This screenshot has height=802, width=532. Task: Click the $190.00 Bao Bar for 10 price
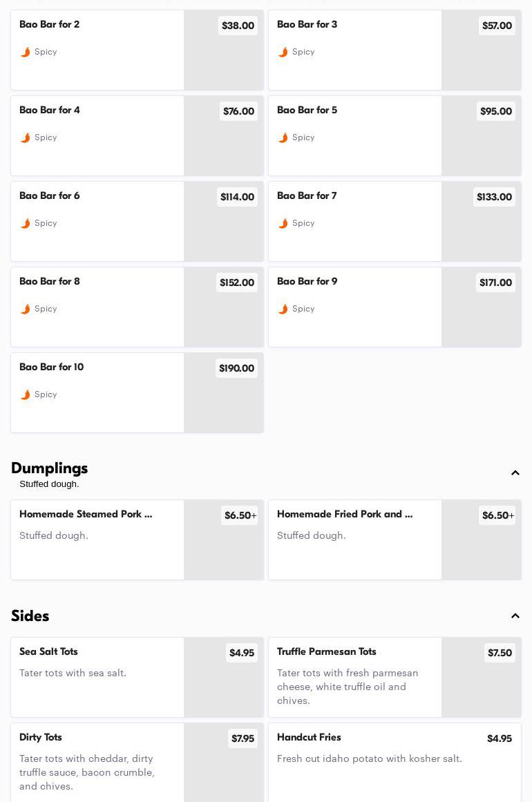236,369
